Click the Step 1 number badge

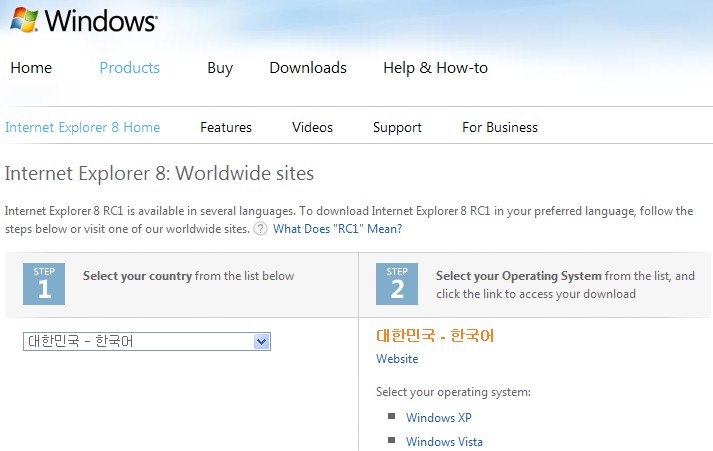[x=44, y=284]
